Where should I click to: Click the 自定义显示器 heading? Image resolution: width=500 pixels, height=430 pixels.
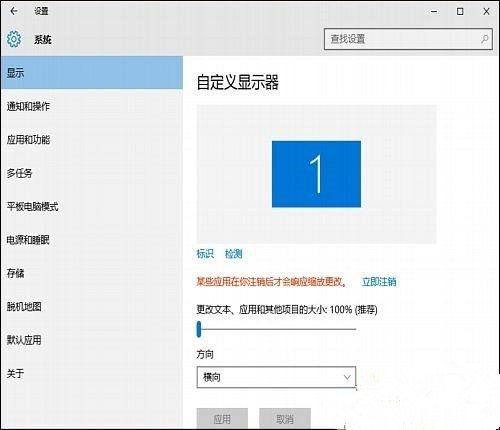(x=238, y=82)
